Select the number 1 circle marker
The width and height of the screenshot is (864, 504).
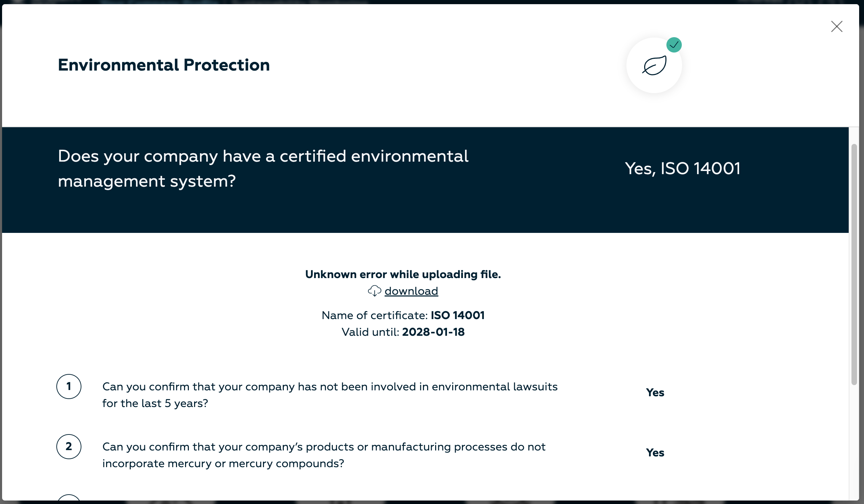69,387
